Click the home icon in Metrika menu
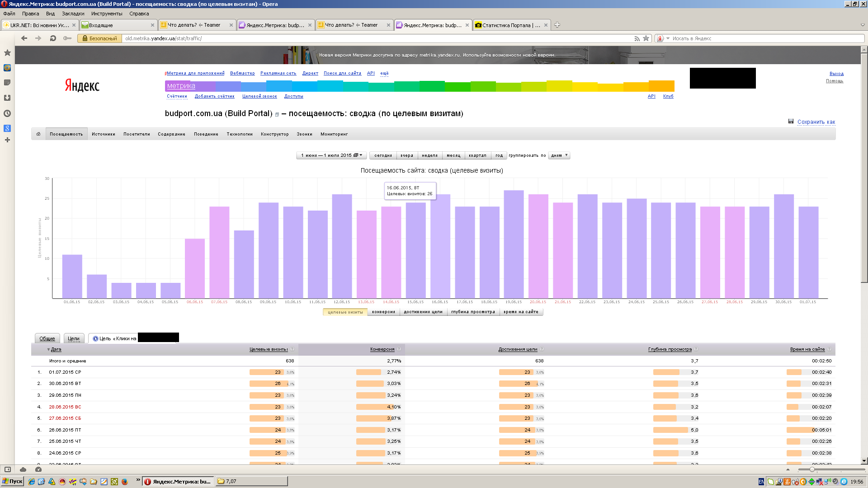 coord(38,134)
